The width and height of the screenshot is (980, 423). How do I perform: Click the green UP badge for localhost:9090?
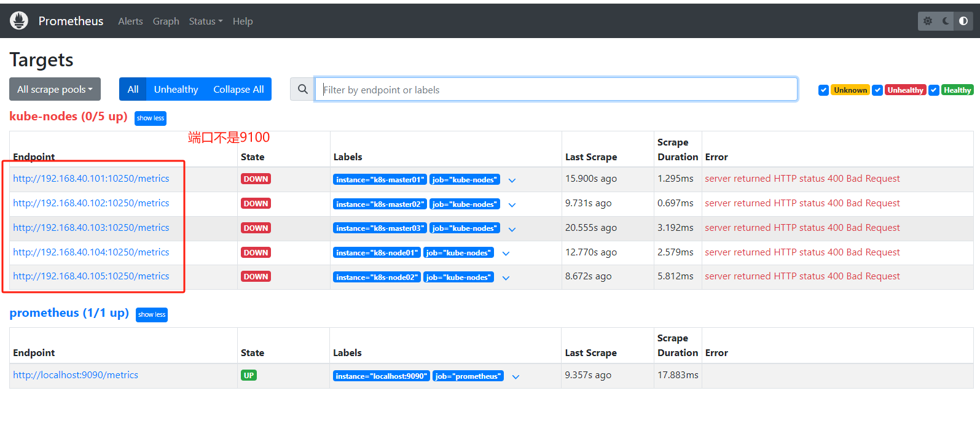pos(248,376)
